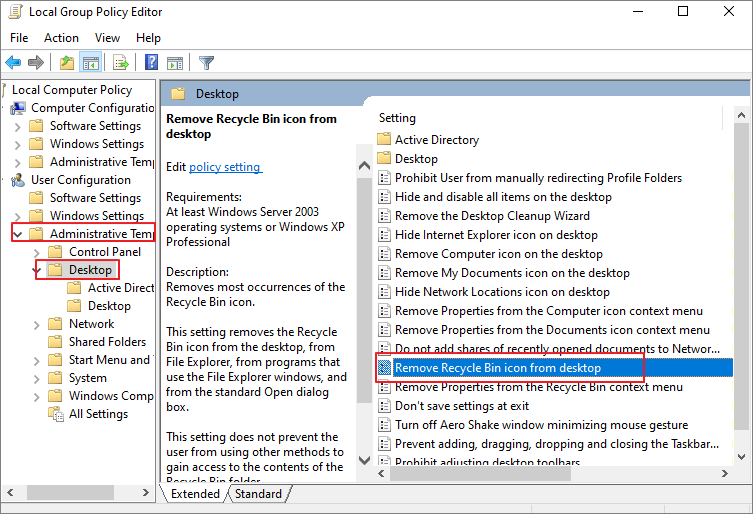Select 'Remove Computer icon on the desktop' setting
Image resolution: width=753 pixels, height=514 pixels.
click(498, 254)
